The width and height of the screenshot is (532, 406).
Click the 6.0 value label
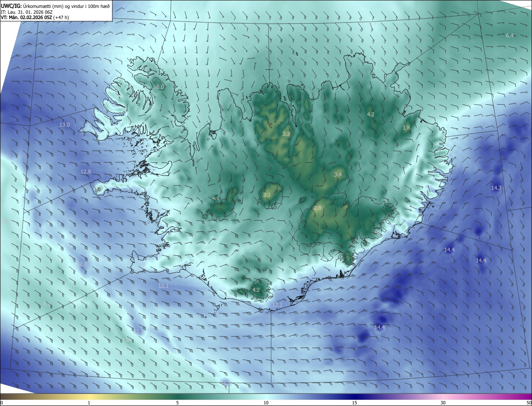click(x=160, y=87)
